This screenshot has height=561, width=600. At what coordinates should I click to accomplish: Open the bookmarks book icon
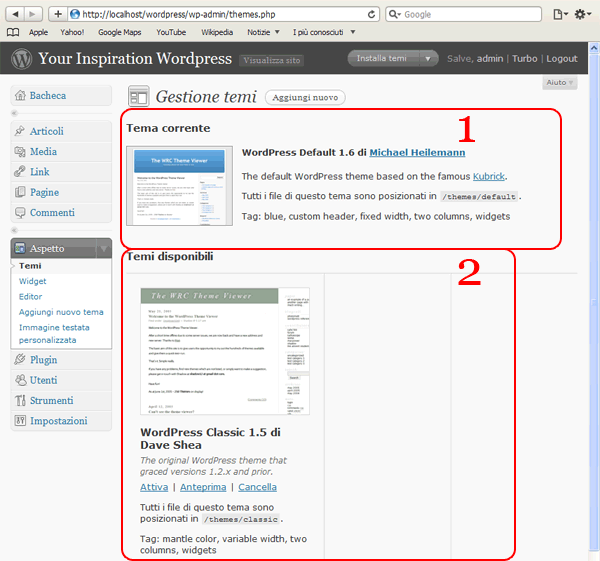tap(13, 32)
